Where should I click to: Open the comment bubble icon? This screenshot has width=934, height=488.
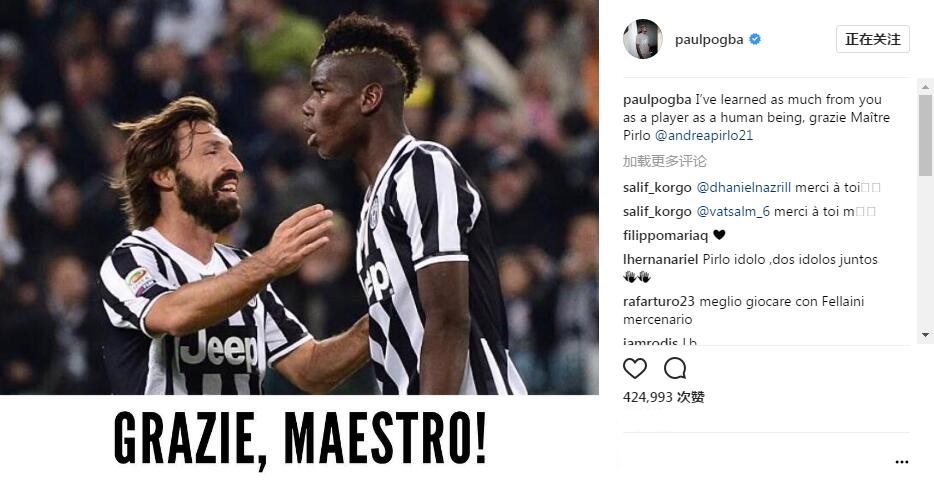675,368
